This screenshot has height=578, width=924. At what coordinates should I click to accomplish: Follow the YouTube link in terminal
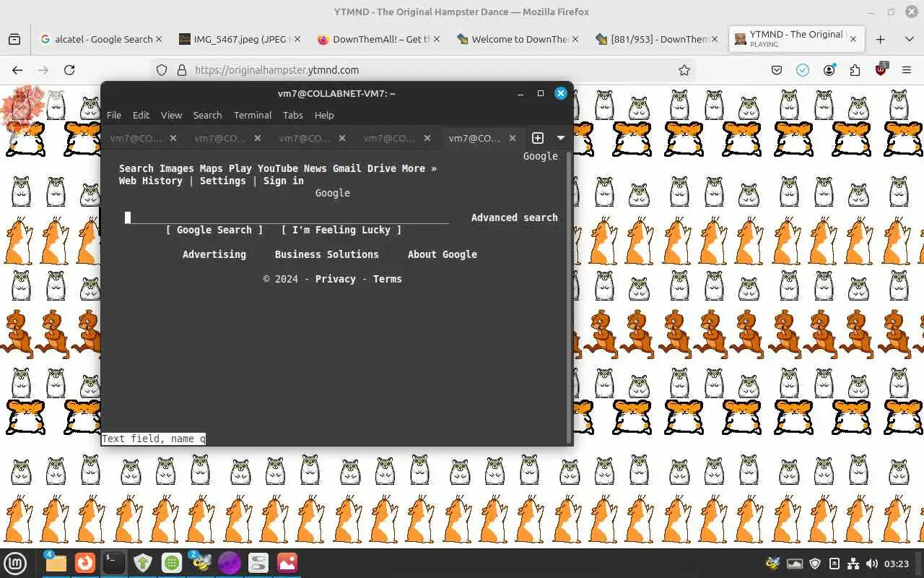(x=278, y=168)
